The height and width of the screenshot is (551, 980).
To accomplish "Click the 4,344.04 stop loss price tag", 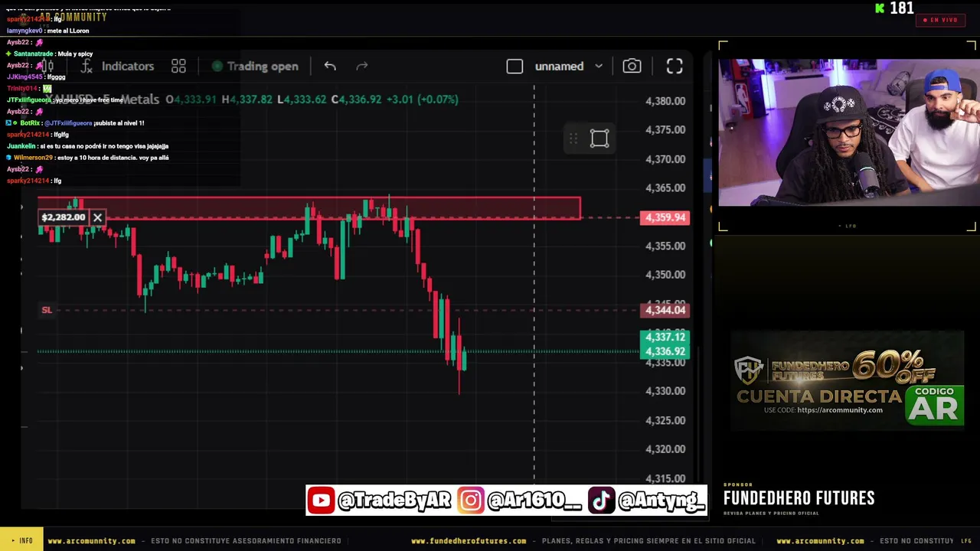I will 665,310.
